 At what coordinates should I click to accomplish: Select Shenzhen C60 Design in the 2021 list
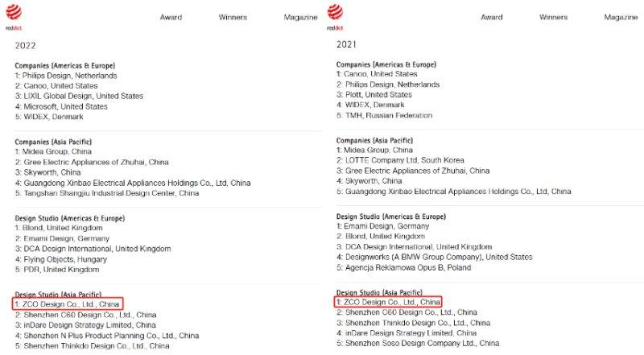click(x=407, y=312)
